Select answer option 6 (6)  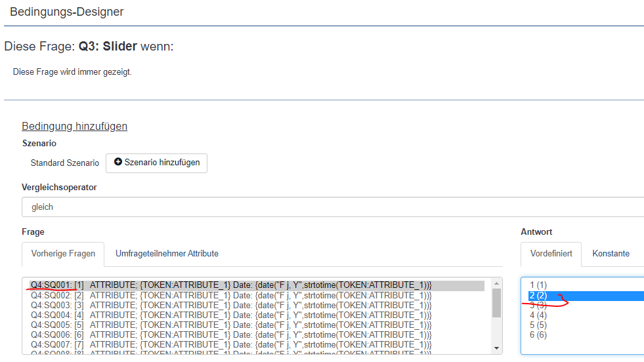point(538,334)
